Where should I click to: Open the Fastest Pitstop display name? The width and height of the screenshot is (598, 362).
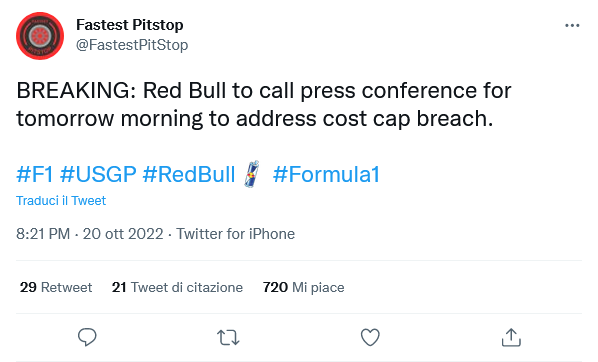130,25
